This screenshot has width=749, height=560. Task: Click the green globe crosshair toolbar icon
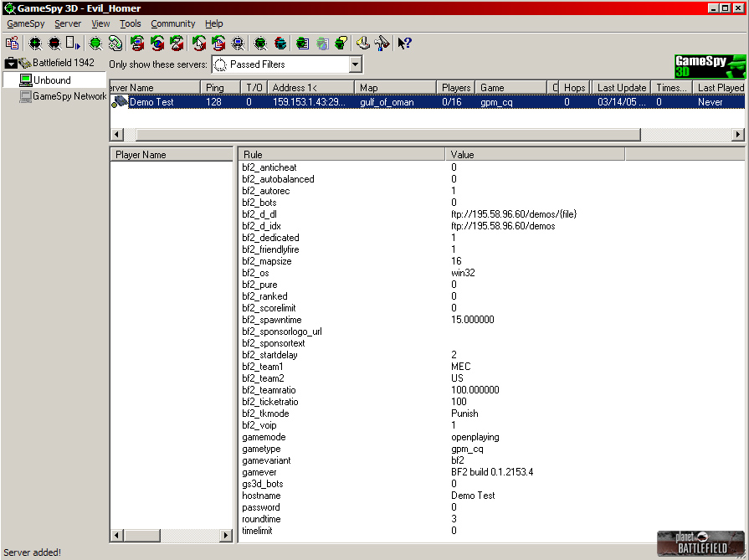(x=95, y=44)
